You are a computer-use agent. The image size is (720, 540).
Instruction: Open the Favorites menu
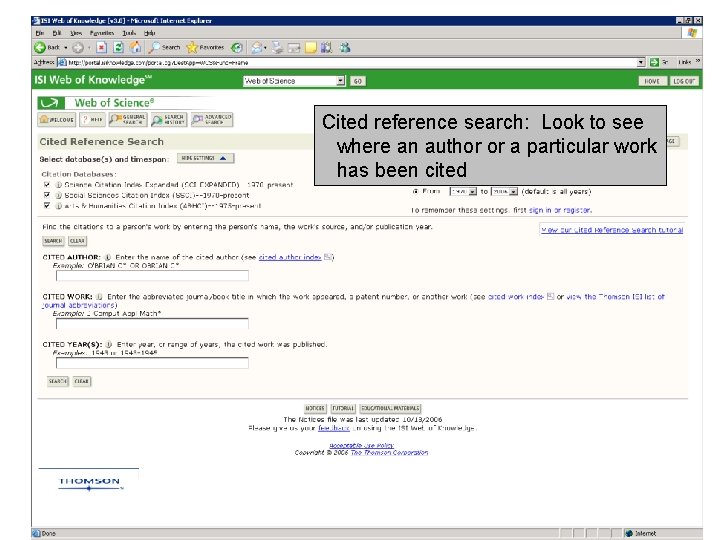101,33
